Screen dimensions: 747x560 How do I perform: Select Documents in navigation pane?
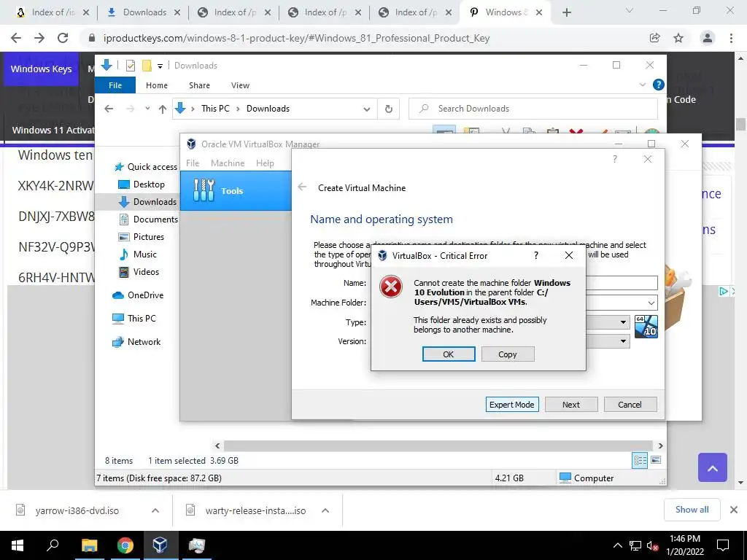point(149,219)
